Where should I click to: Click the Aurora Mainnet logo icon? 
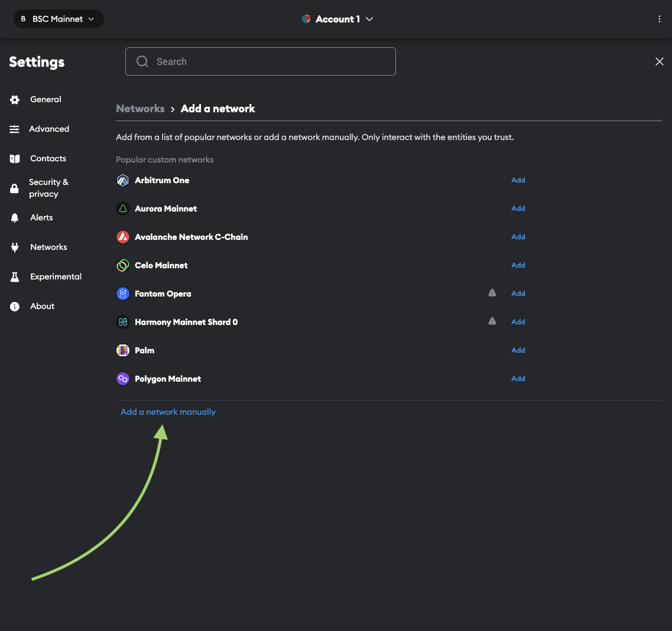pos(122,209)
